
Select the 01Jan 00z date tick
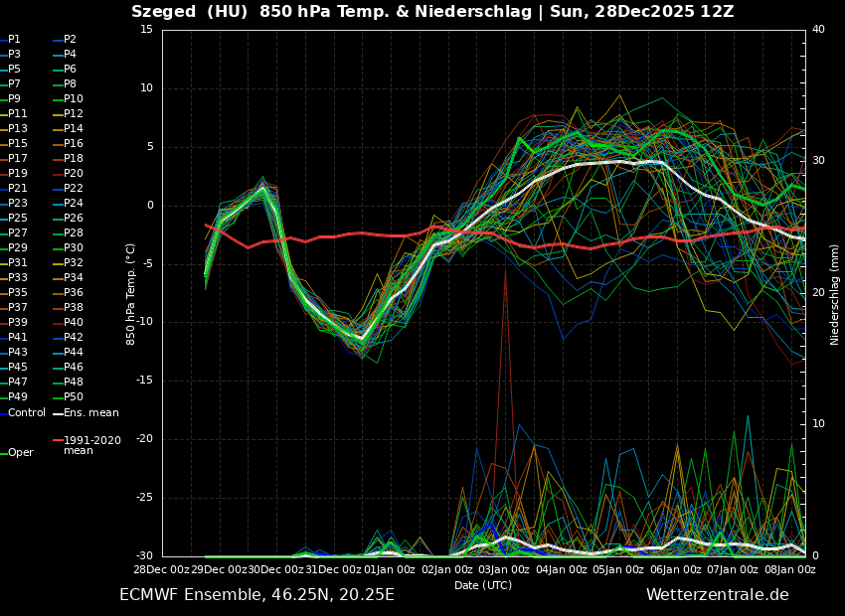[x=390, y=569]
